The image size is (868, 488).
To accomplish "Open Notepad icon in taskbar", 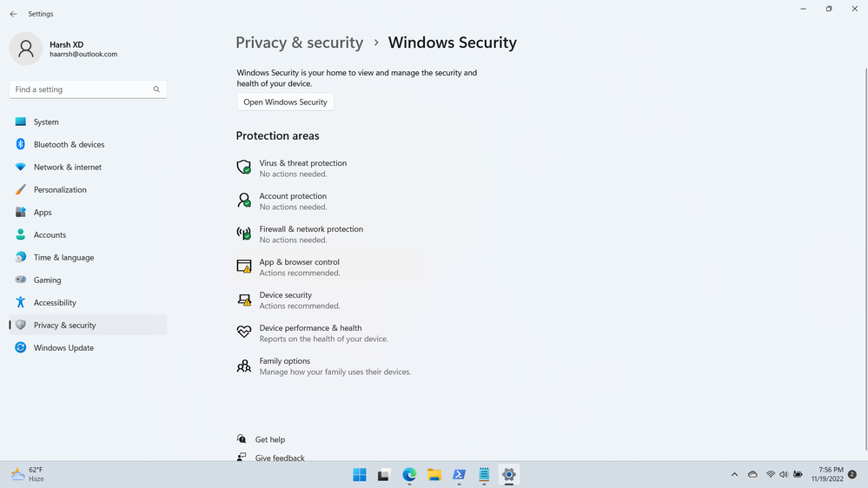I will pos(484,475).
